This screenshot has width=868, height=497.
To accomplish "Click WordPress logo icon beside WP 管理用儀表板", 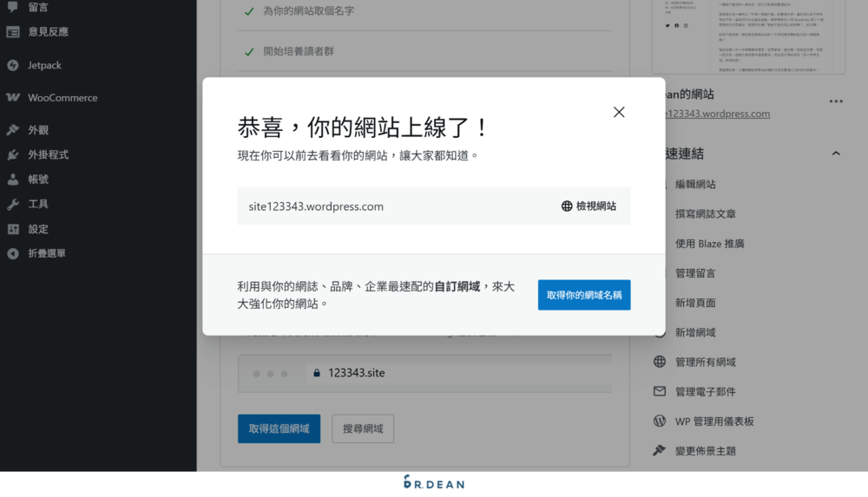I will pyautogui.click(x=660, y=422).
